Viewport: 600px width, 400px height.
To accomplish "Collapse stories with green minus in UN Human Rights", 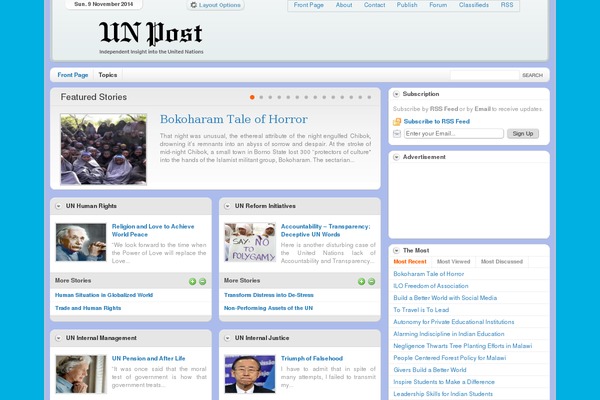I will click(x=202, y=282).
